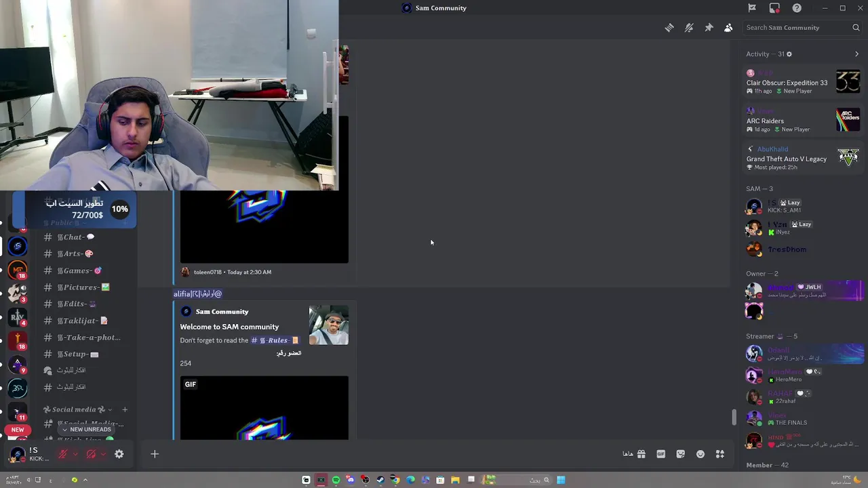
Task: Open server icon with 9 badge
Action: pos(18,365)
